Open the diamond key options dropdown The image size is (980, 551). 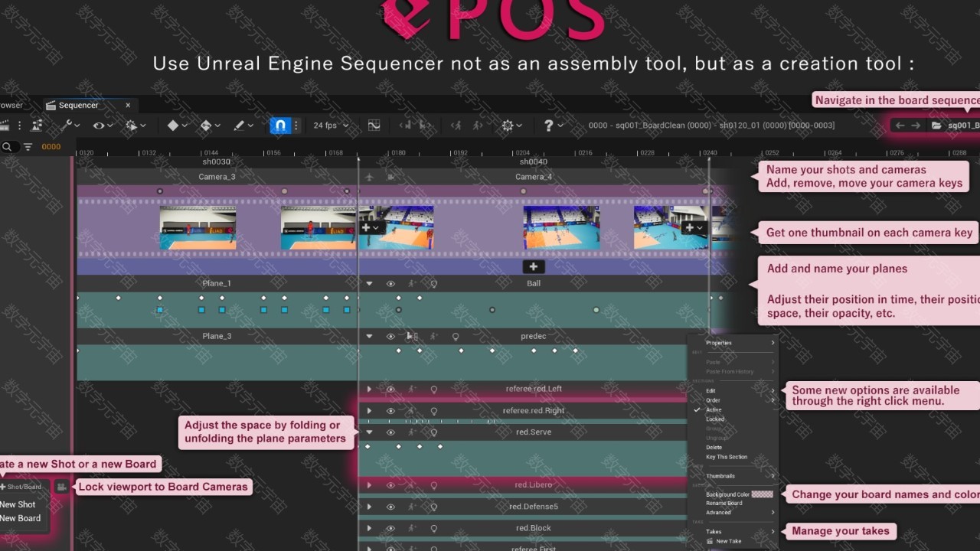178,126
